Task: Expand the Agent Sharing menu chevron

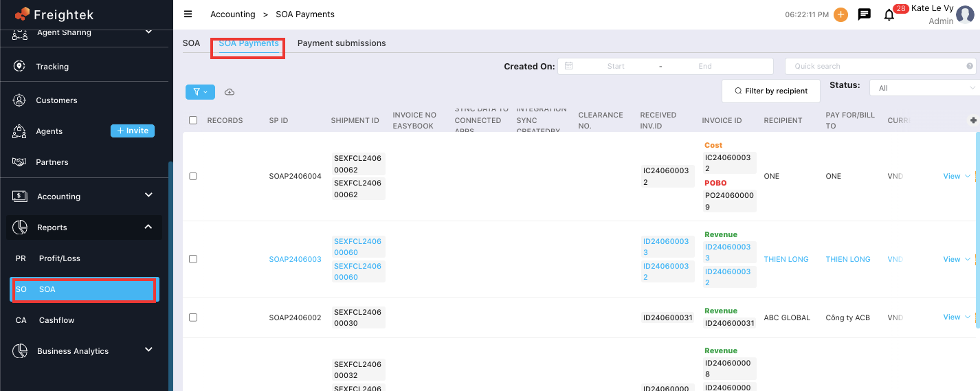Action: tap(148, 32)
